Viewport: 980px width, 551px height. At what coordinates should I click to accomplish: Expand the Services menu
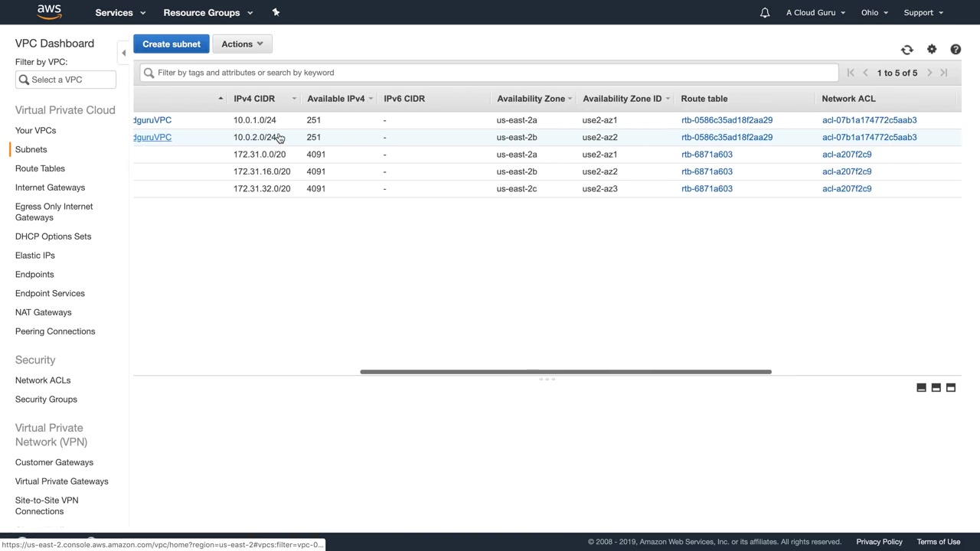pos(120,12)
